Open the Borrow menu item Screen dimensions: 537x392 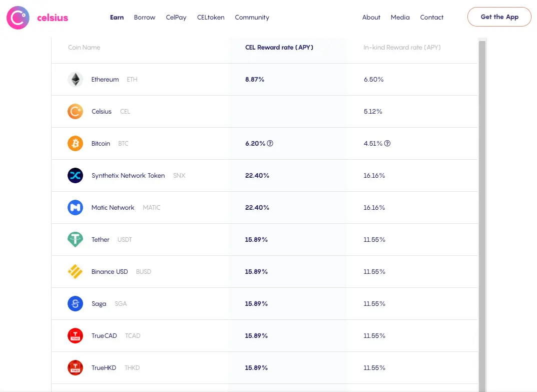pyautogui.click(x=145, y=17)
